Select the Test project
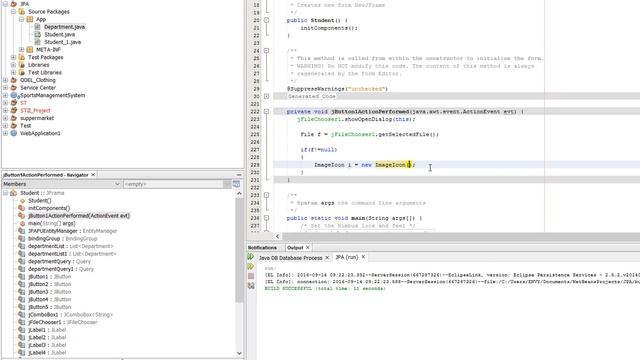The image size is (640, 360). pyautogui.click(x=25, y=126)
